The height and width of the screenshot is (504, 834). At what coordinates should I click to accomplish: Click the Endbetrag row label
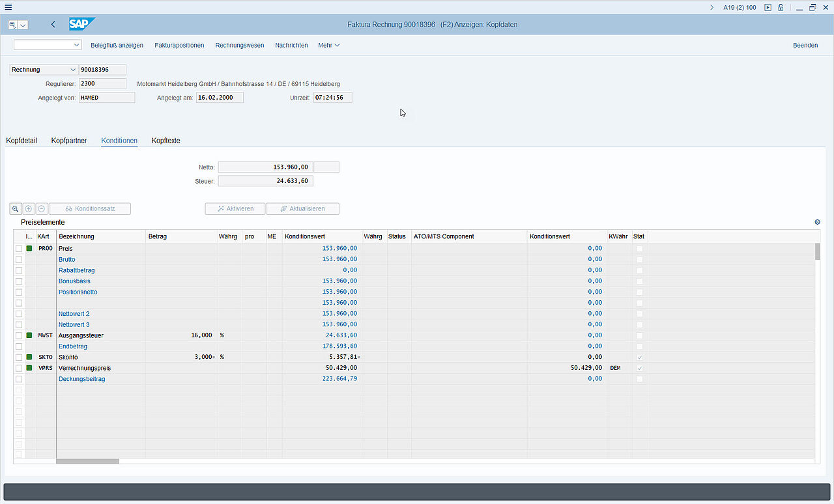[72, 346]
